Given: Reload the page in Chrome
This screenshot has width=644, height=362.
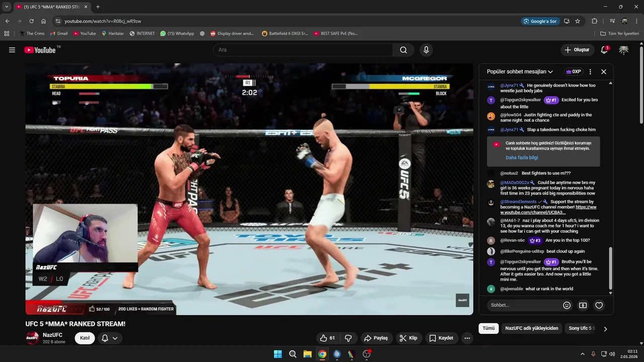Looking at the screenshot, I should [x=31, y=21].
